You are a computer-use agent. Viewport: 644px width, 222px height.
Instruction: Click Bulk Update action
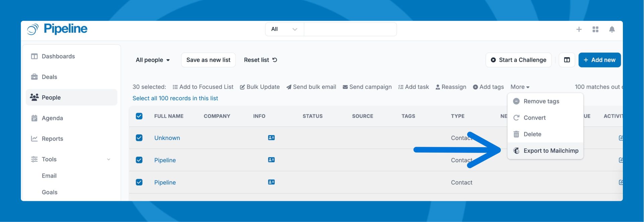pos(260,87)
